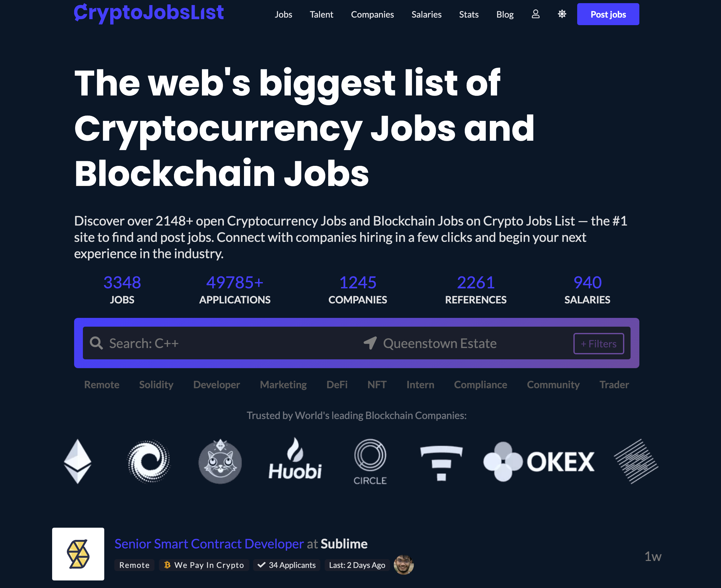Click the user account profile icon
721x588 pixels.
click(x=535, y=14)
